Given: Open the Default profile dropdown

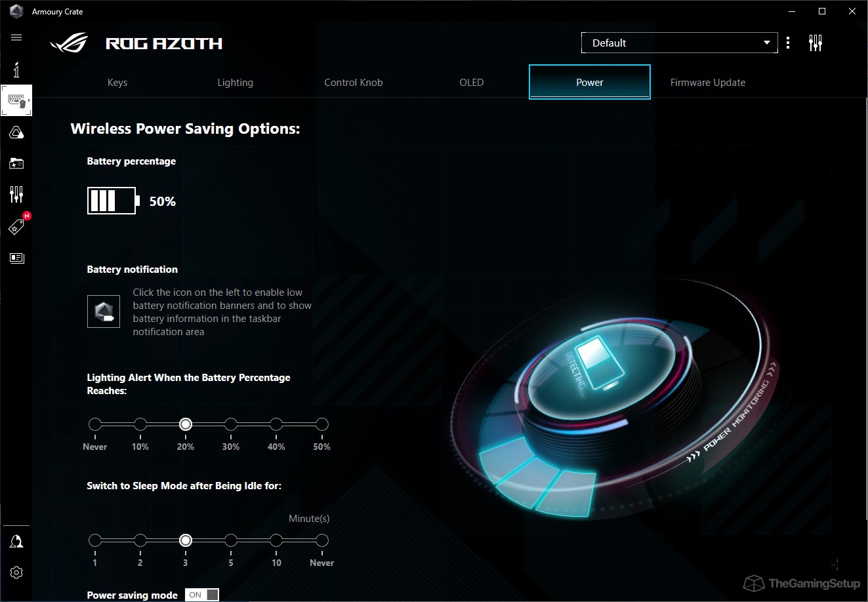Looking at the screenshot, I should pos(679,42).
